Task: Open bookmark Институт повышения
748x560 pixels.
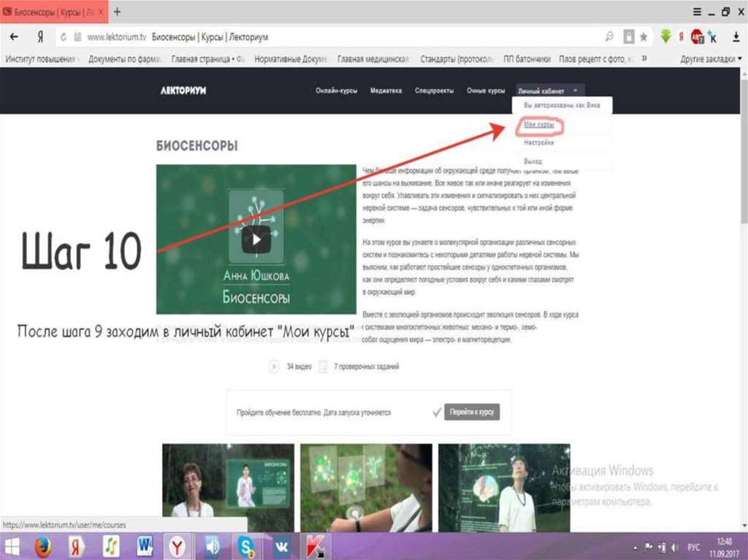Action: pyautogui.click(x=41, y=59)
